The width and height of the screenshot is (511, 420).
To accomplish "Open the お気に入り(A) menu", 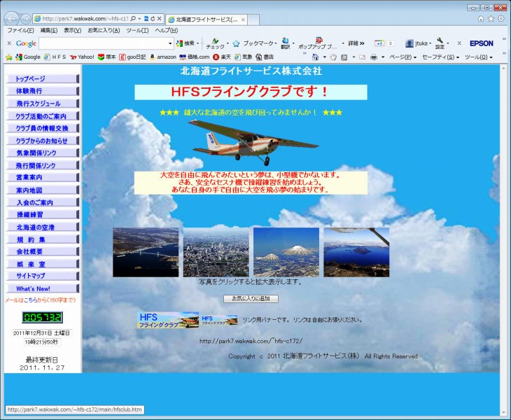I will coord(104,31).
